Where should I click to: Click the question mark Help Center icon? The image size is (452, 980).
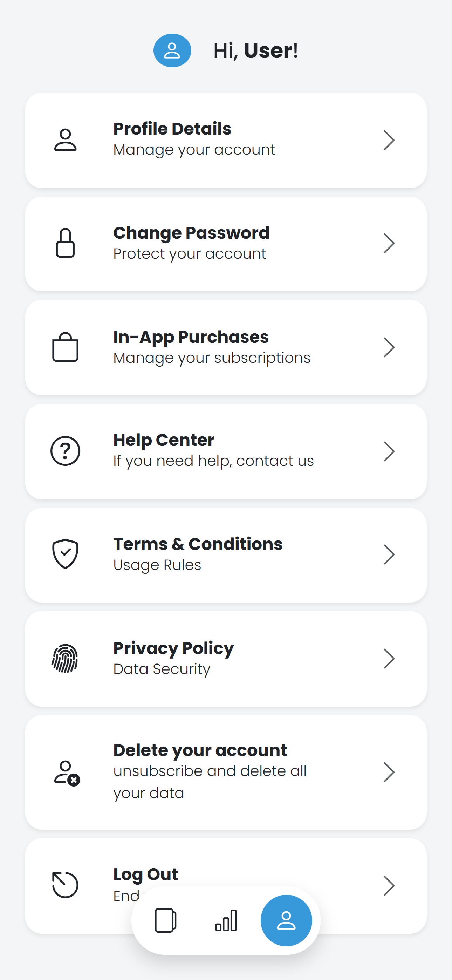pyautogui.click(x=65, y=451)
